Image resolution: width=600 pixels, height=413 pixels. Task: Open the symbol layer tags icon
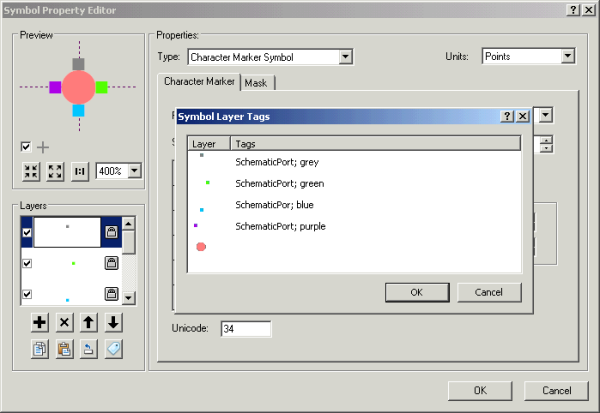pyautogui.click(x=113, y=349)
